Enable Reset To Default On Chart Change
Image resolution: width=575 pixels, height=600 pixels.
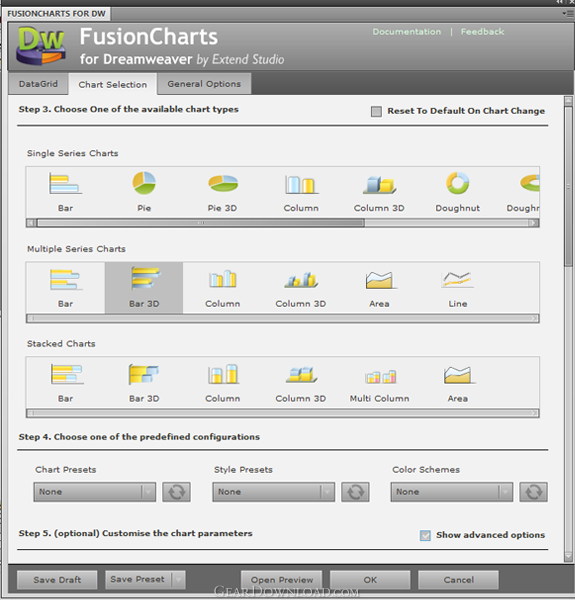(376, 111)
